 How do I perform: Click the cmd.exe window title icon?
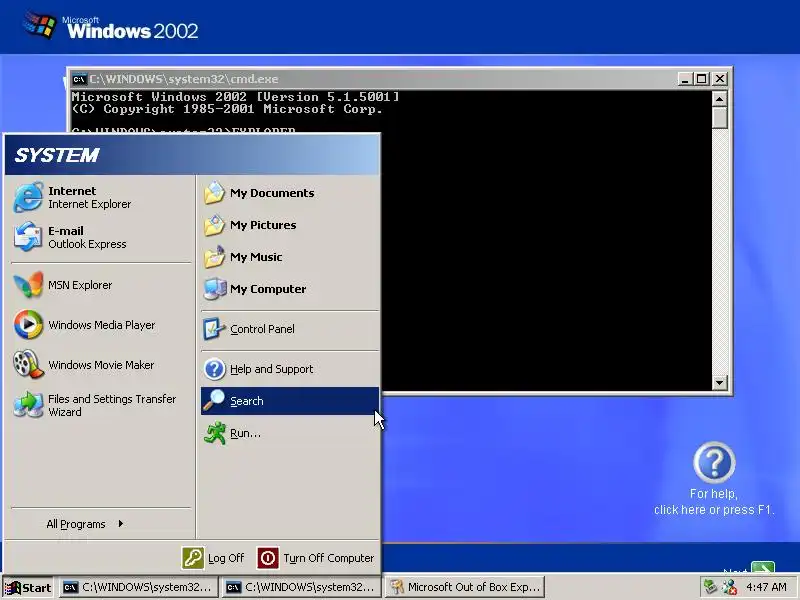[x=79, y=79]
